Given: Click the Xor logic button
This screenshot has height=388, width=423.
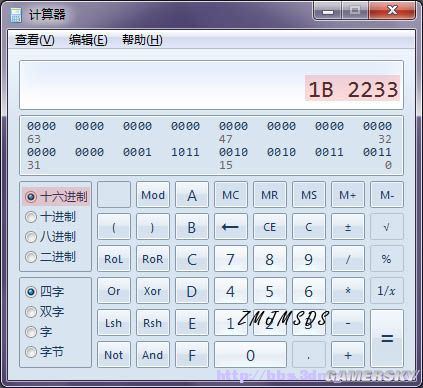Looking at the screenshot, I should pos(153,291).
